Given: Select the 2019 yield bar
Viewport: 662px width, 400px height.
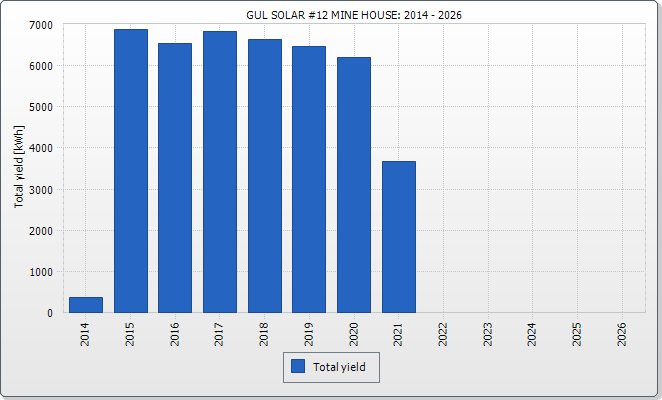Looking at the screenshot, I should pyautogui.click(x=309, y=179).
